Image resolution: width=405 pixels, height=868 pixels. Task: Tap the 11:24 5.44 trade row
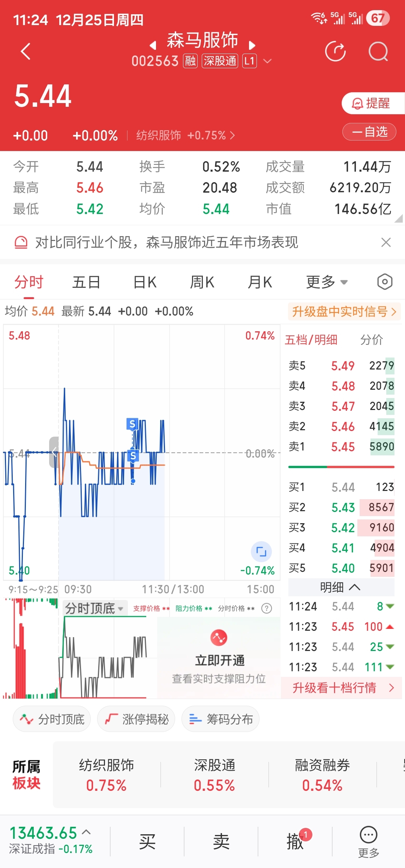coord(341,606)
